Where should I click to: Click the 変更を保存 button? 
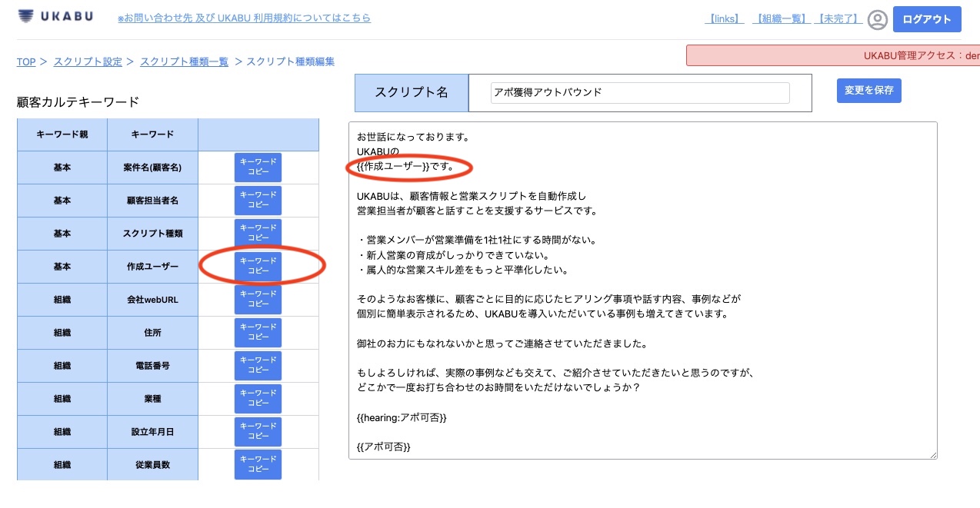tap(868, 90)
